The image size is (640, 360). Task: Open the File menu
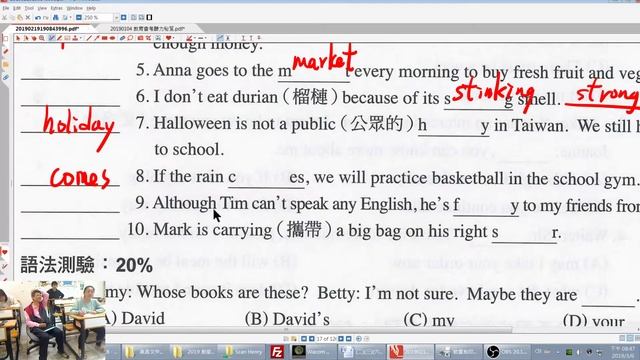coord(6,8)
